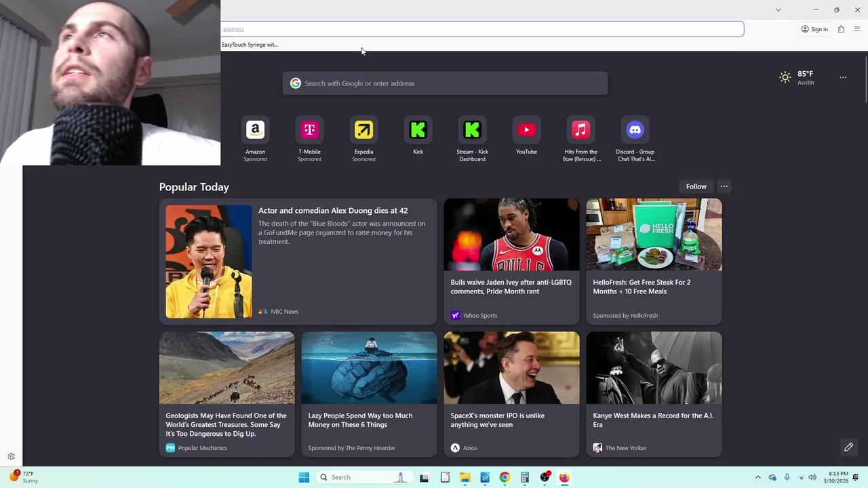Click the pencil customize icon at bottom right

pyautogui.click(x=848, y=447)
